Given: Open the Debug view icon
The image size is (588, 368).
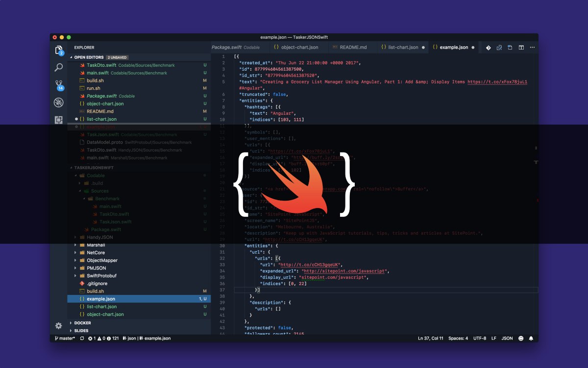Looking at the screenshot, I should pos(59,103).
